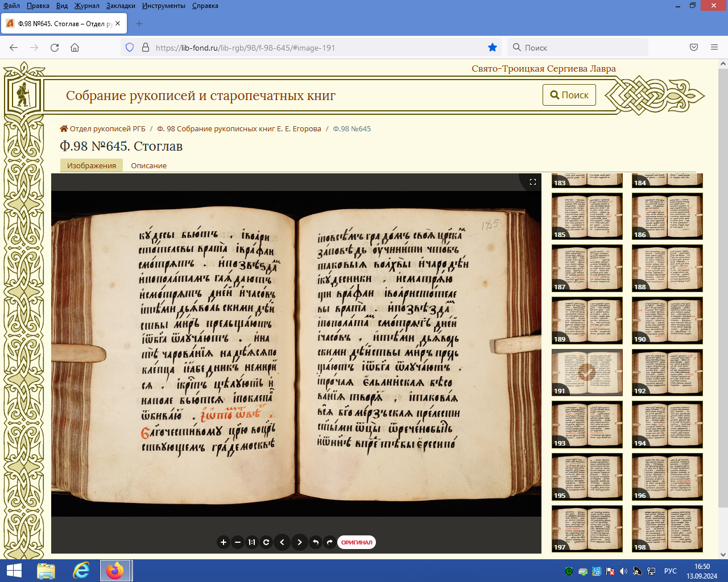Viewport: 728px width, 582px height.
Task: Zoom in with the plus button
Action: (224, 542)
